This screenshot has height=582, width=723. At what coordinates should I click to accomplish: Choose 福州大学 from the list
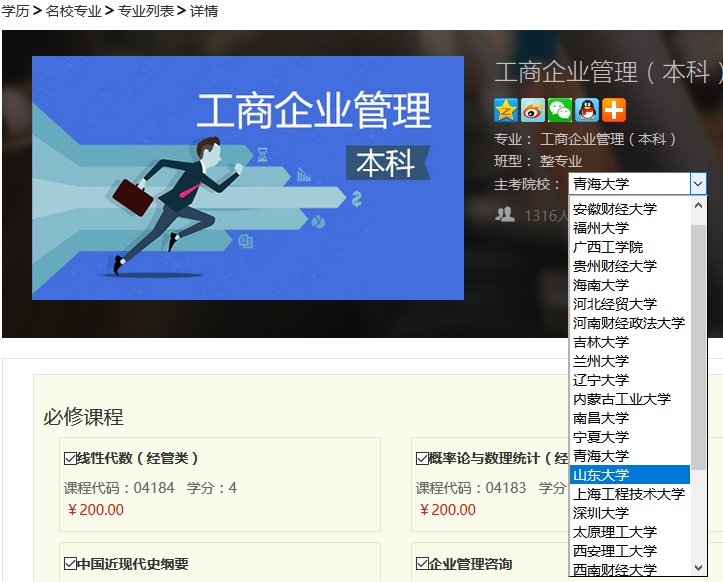pos(630,228)
